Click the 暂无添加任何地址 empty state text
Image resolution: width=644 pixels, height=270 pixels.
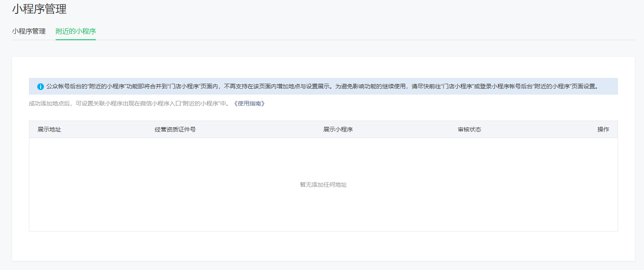point(322,184)
